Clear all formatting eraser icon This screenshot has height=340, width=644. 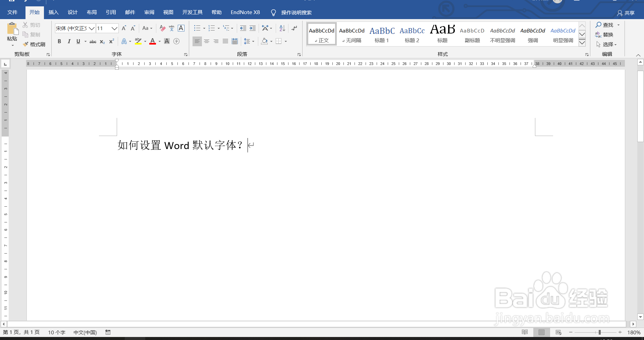(162, 28)
